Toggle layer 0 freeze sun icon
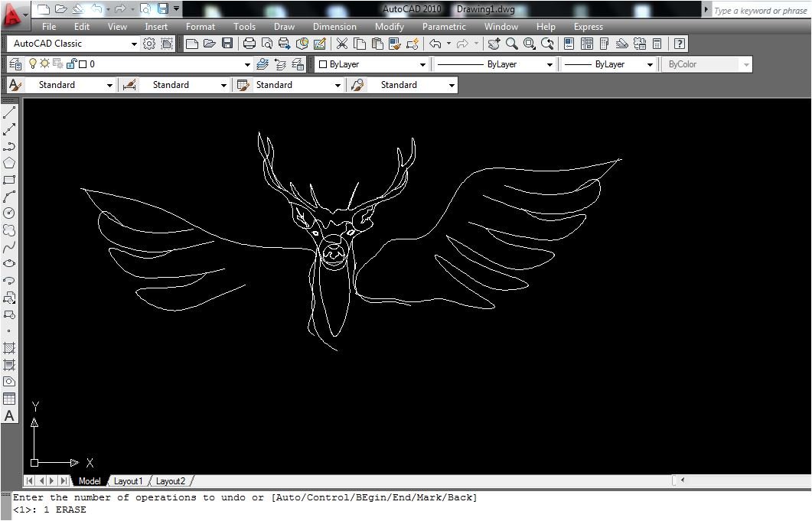812x521 pixels. pos(45,63)
